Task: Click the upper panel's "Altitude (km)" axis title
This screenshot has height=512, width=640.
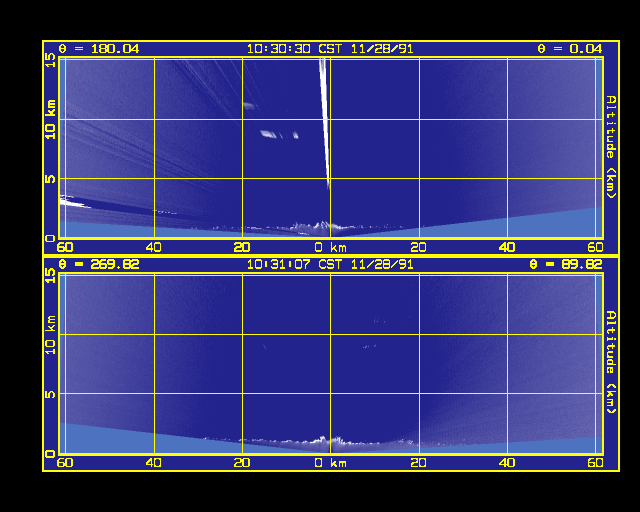Action: (x=611, y=147)
